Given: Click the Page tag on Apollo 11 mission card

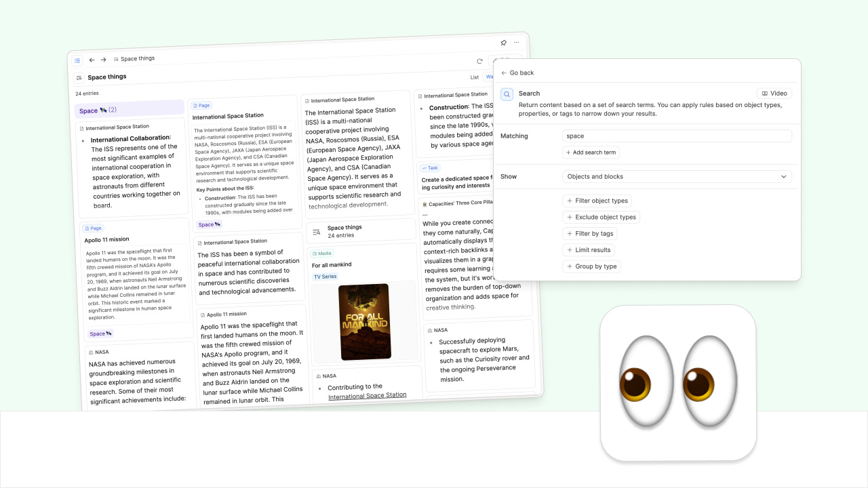Looking at the screenshot, I should (x=94, y=228).
